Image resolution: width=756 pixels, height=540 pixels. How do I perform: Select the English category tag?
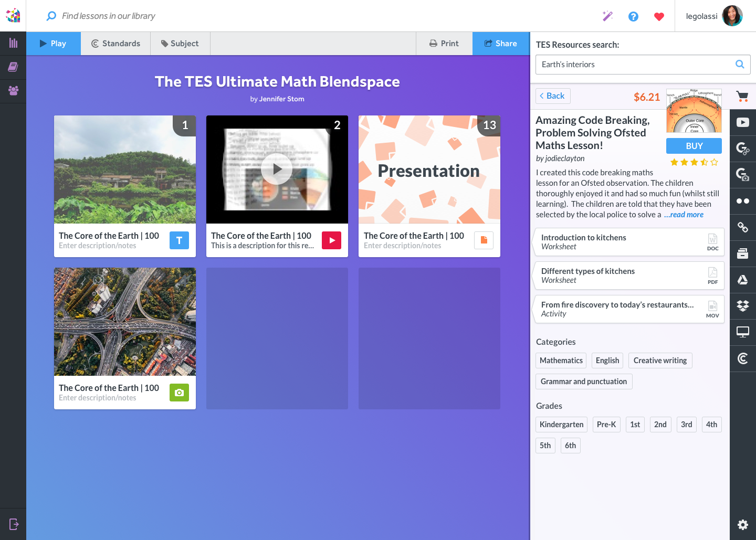[607, 361]
